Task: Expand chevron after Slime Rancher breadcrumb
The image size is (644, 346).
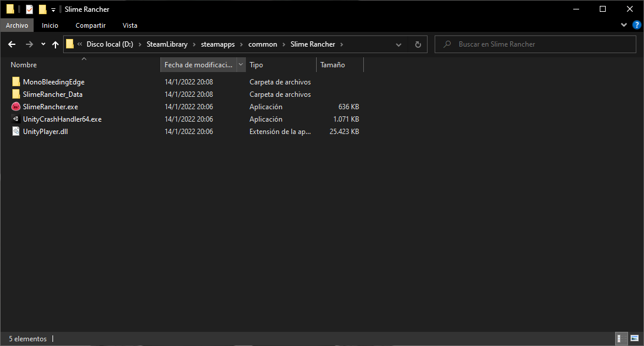Action: (x=341, y=44)
